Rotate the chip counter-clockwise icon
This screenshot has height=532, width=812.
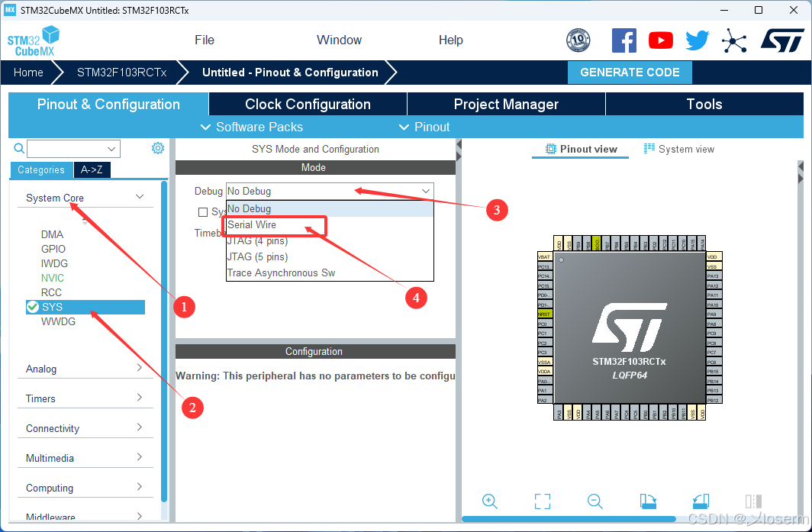[x=701, y=501]
